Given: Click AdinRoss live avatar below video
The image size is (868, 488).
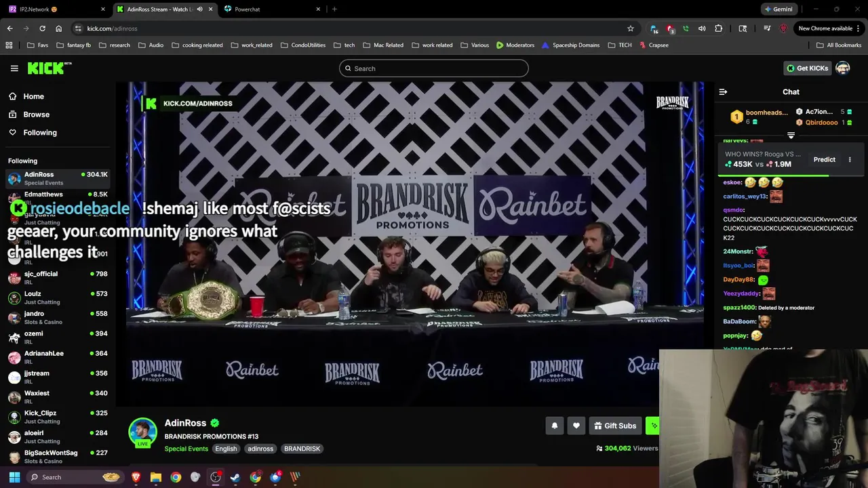Looking at the screenshot, I should (x=143, y=432).
